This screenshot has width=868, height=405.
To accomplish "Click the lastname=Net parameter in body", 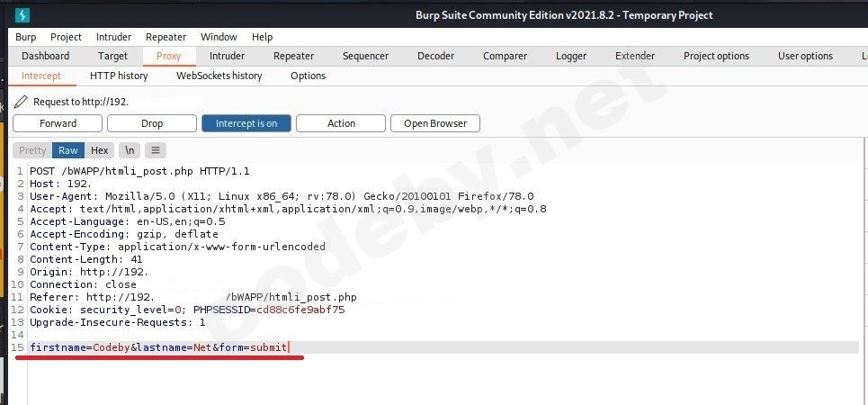I will [x=174, y=347].
